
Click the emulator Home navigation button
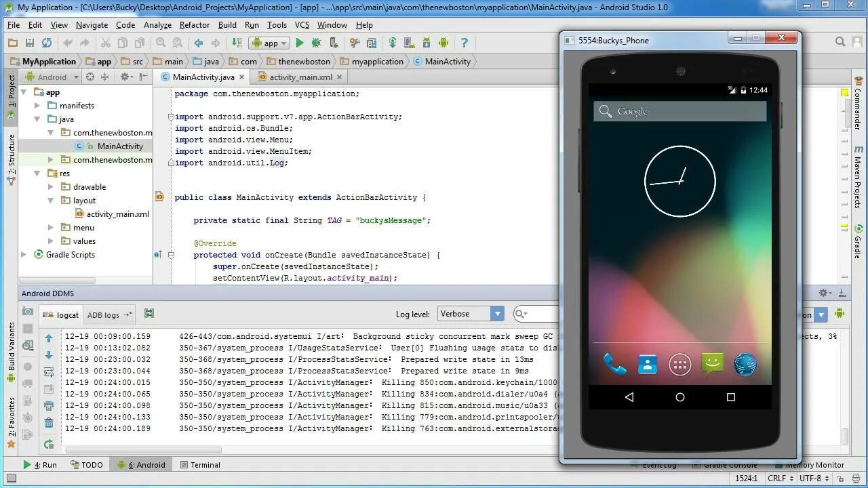tap(680, 397)
